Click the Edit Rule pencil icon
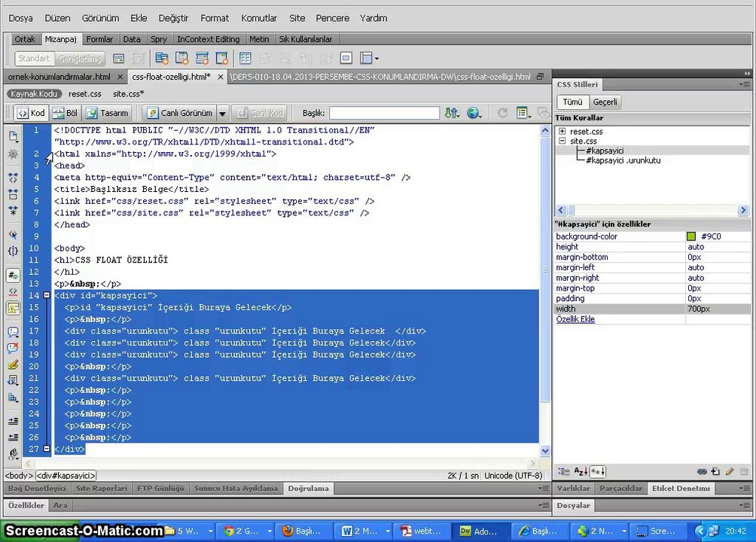 point(730,471)
